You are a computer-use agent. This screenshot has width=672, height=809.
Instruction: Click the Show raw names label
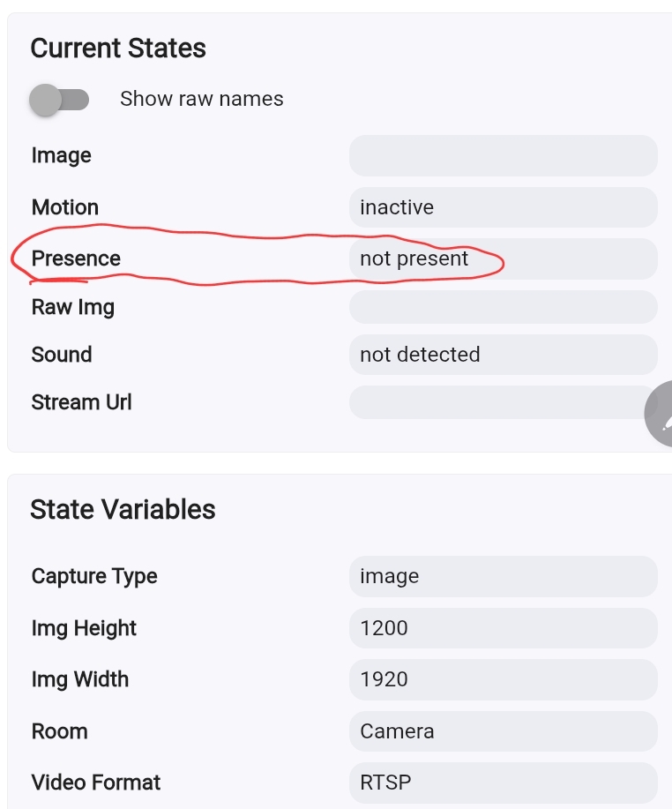[202, 99]
